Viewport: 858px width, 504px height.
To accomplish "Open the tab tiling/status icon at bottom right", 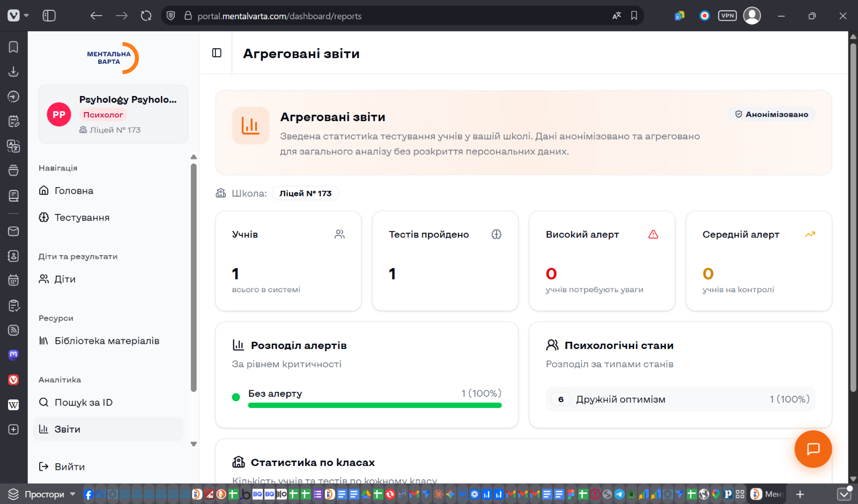I will pyautogui.click(x=844, y=494).
